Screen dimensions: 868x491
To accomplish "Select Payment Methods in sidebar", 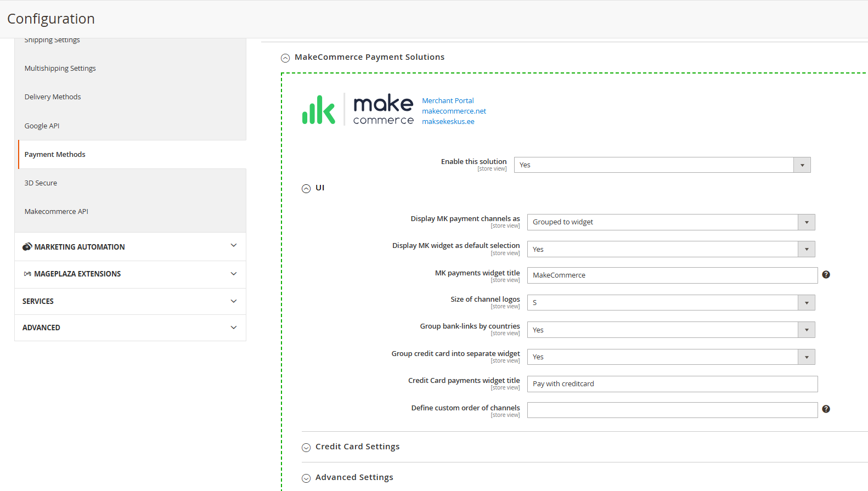I will click(x=55, y=155).
